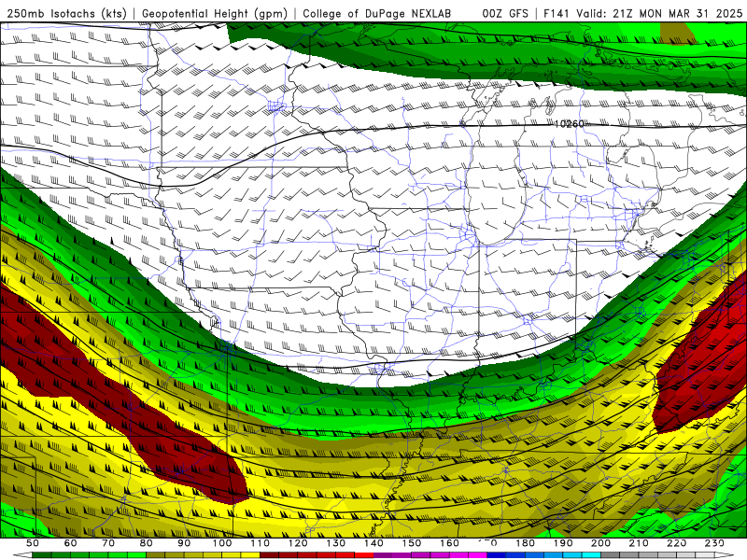Click the '10260' height contour label

click(x=570, y=124)
